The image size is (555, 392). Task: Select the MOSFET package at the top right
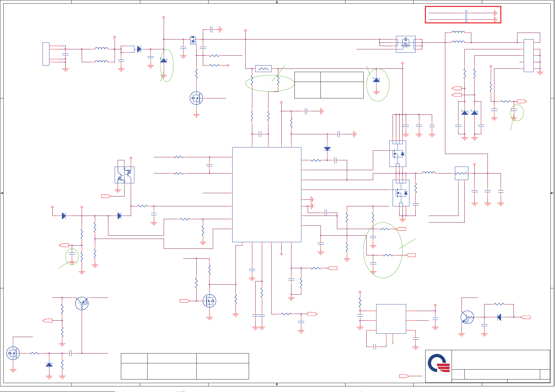pos(405,44)
